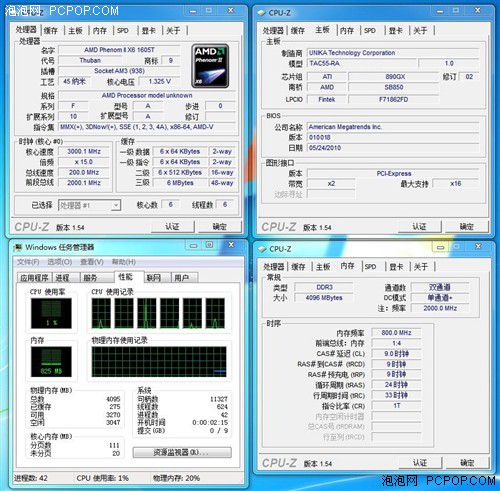This screenshot has width=500, height=491.
Task: Open the 查看(V) menu in Task Manager
Action: (x=92, y=262)
